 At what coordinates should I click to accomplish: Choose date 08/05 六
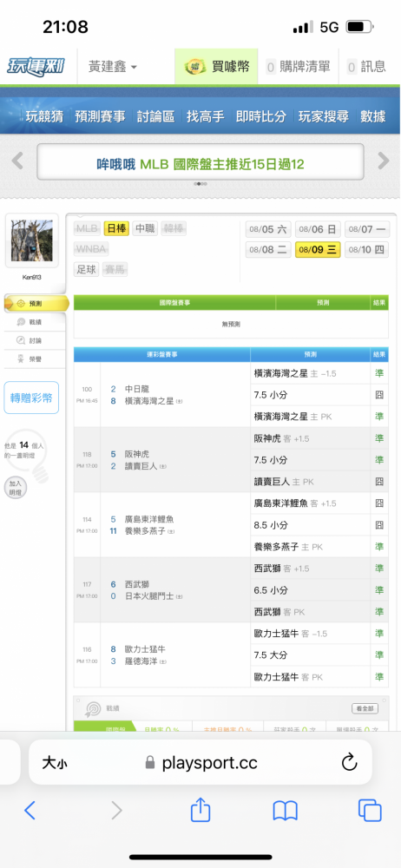267,229
